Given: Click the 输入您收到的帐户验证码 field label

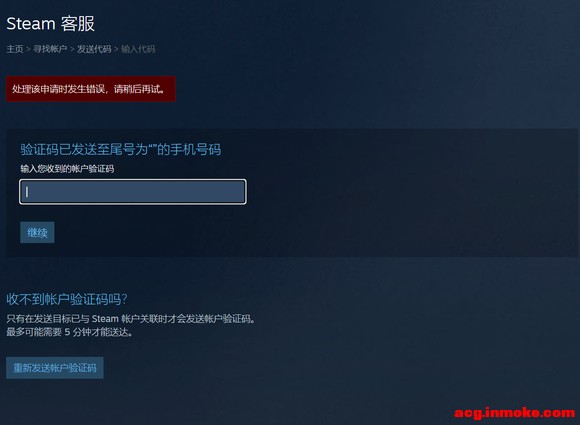Looking at the screenshot, I should (67, 169).
